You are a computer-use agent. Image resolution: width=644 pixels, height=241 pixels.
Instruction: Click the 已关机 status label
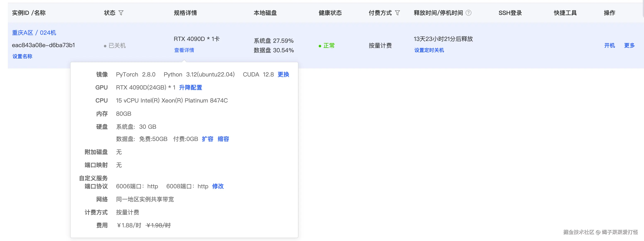[117, 45]
